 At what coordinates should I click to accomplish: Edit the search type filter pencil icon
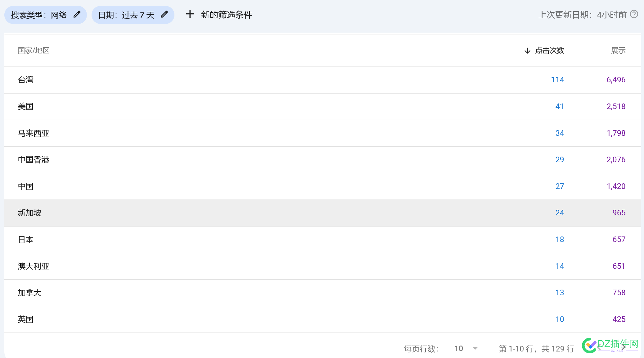coord(77,14)
